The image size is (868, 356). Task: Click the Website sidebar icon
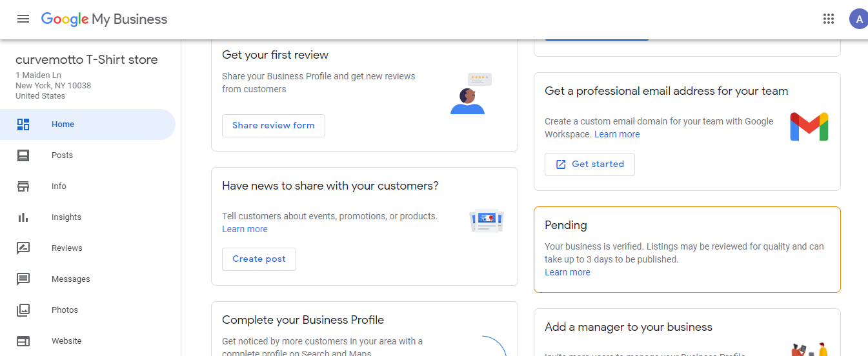[23, 341]
